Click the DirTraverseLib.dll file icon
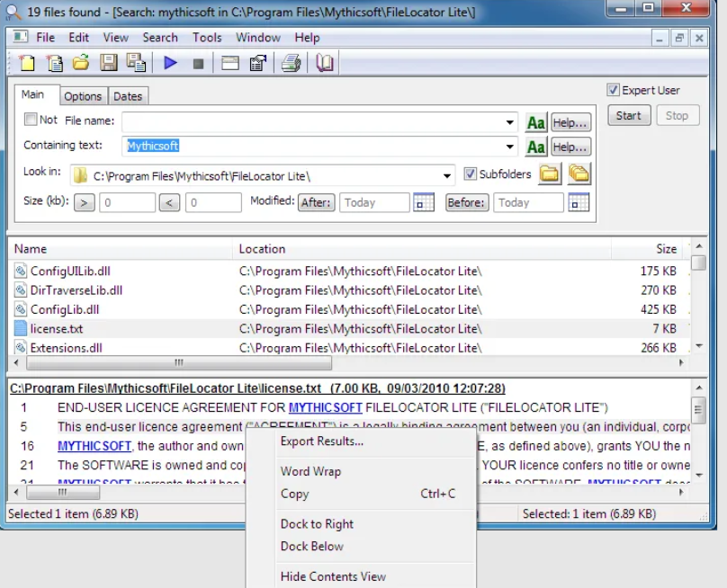This screenshot has width=727, height=588. pyautogui.click(x=21, y=290)
